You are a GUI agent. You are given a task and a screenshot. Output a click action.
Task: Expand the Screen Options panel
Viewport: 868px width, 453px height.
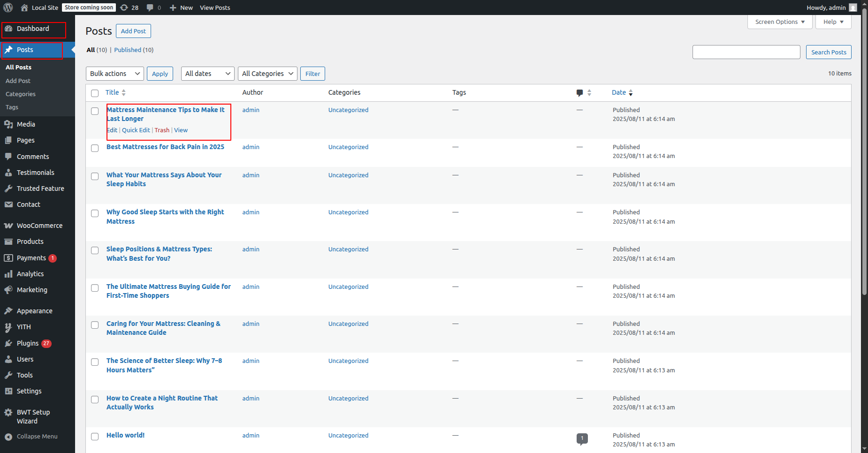tap(779, 22)
